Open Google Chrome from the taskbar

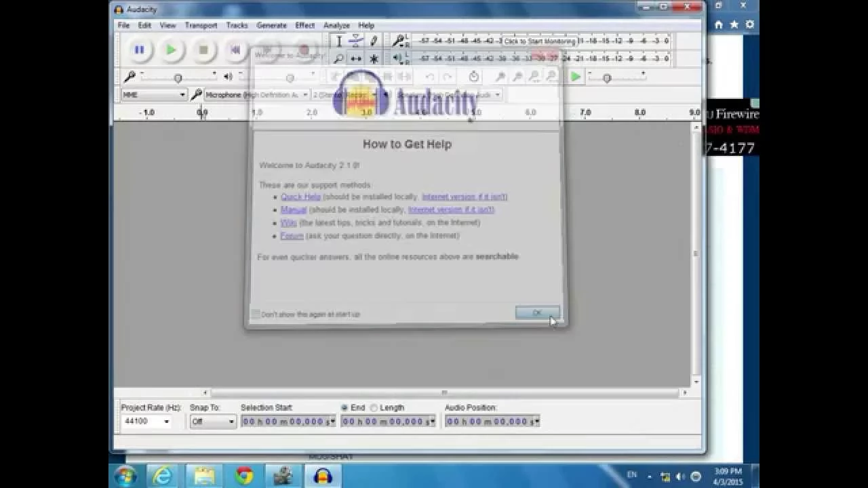click(244, 476)
